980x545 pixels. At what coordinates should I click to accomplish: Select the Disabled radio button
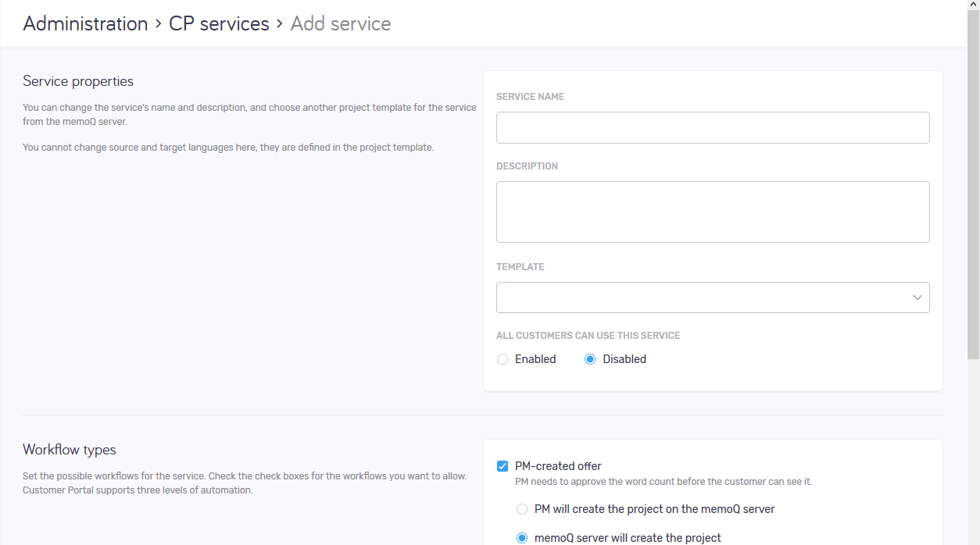(590, 359)
